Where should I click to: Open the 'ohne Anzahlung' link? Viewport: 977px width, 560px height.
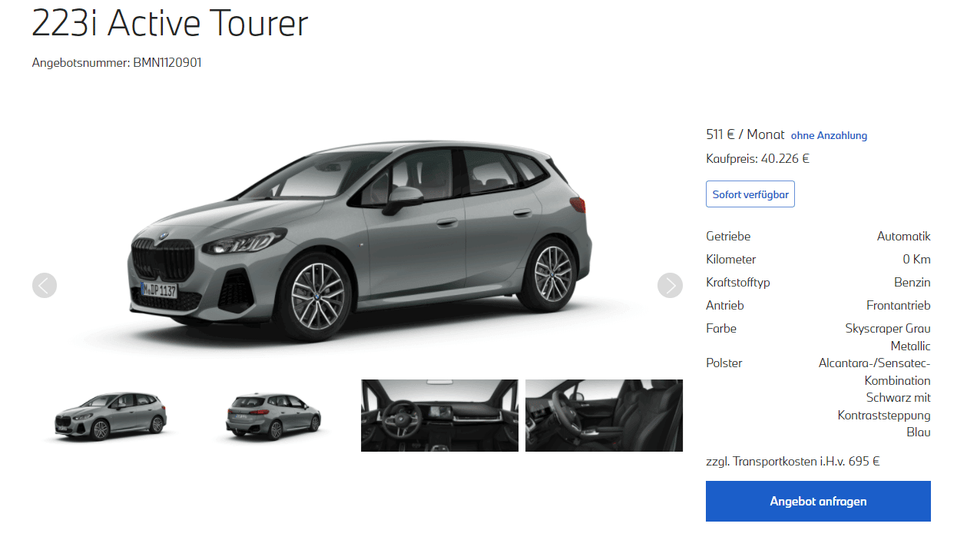coord(829,135)
